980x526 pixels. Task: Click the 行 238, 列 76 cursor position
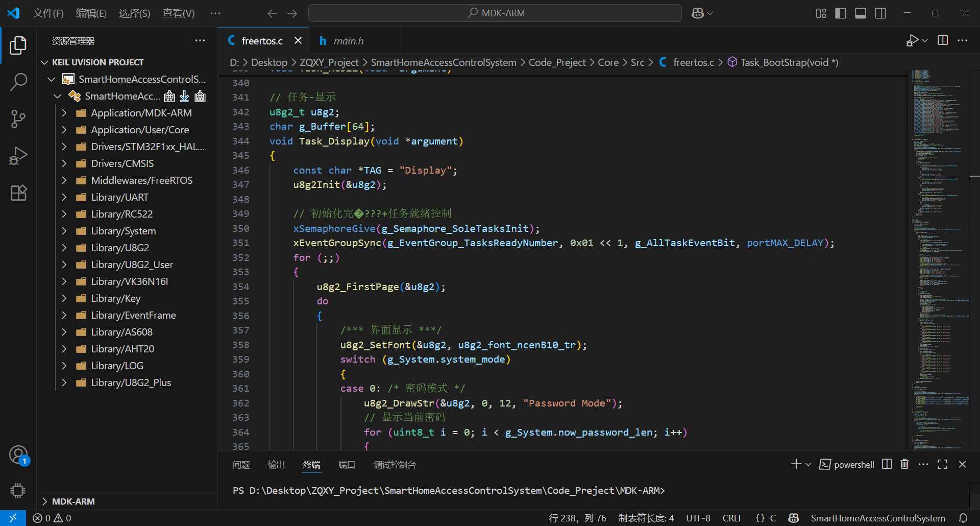(x=577, y=518)
